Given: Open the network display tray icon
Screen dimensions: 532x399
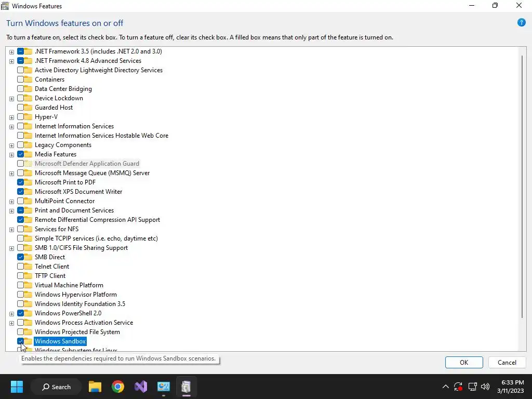Looking at the screenshot, I should pos(472,387).
